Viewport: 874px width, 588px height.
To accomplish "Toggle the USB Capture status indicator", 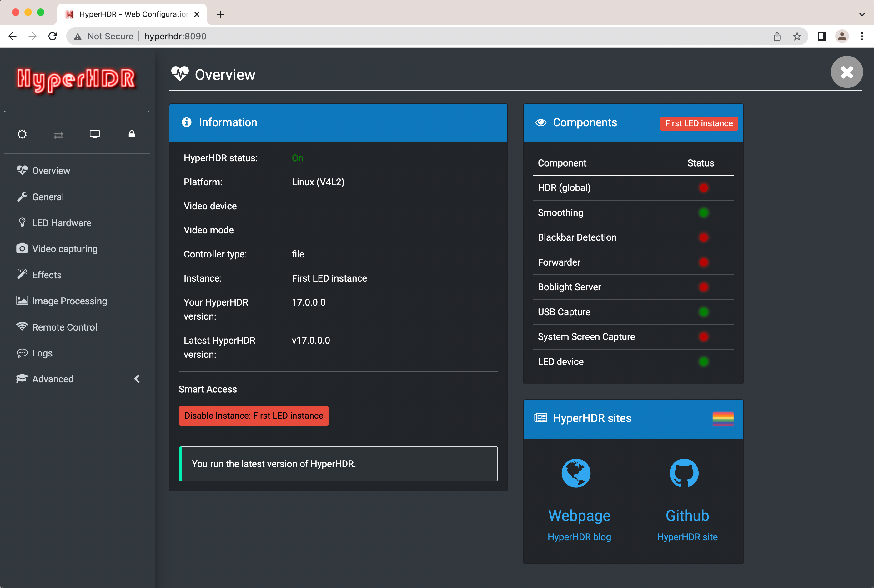I will (x=703, y=312).
